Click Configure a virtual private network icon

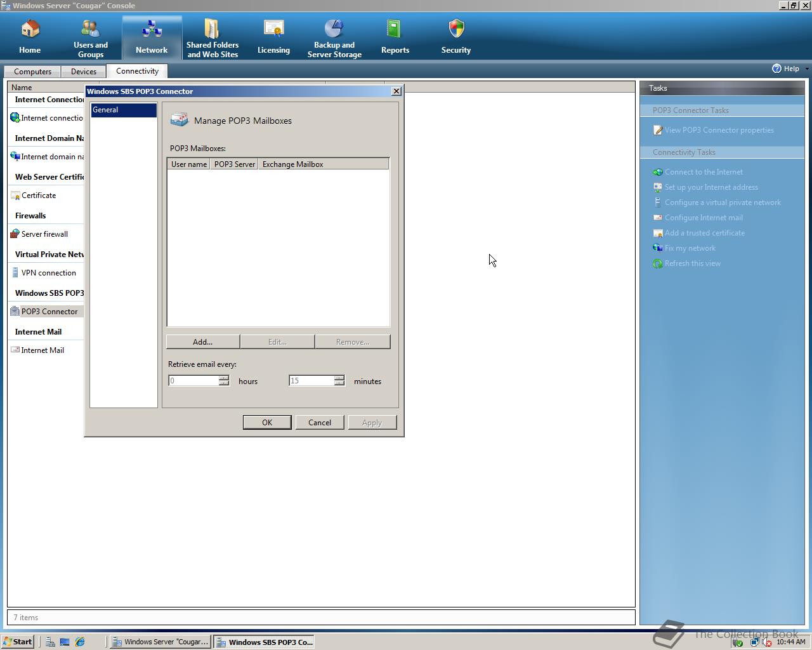tap(658, 202)
